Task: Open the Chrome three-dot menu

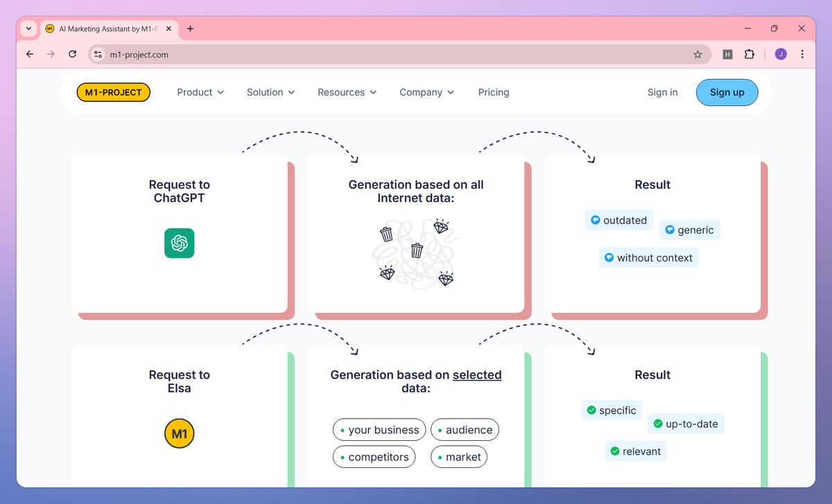Action: (802, 54)
